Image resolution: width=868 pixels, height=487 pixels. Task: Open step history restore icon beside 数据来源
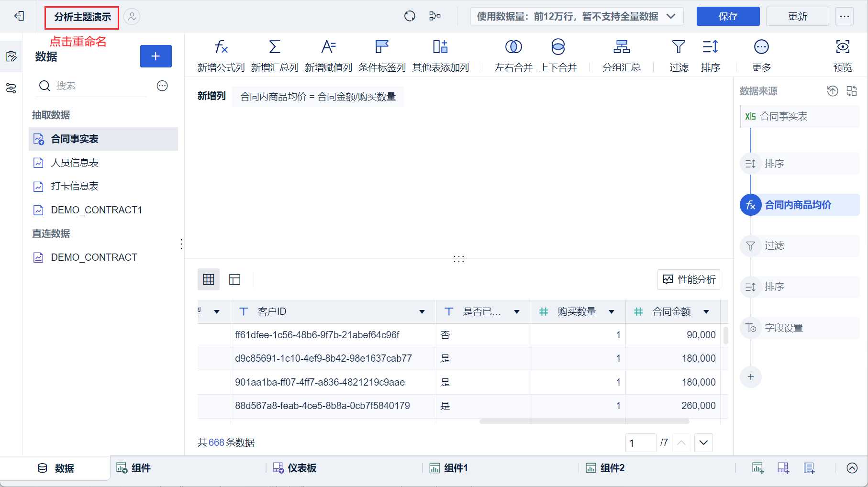tap(833, 91)
